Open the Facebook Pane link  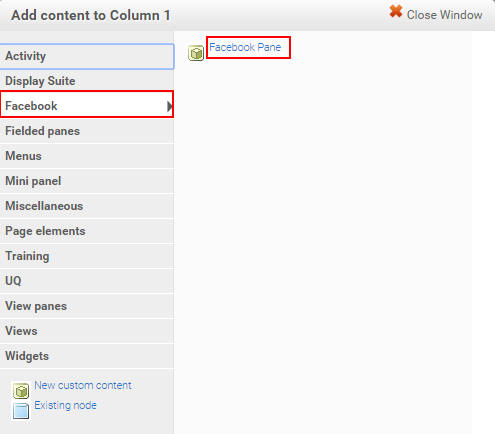click(245, 47)
